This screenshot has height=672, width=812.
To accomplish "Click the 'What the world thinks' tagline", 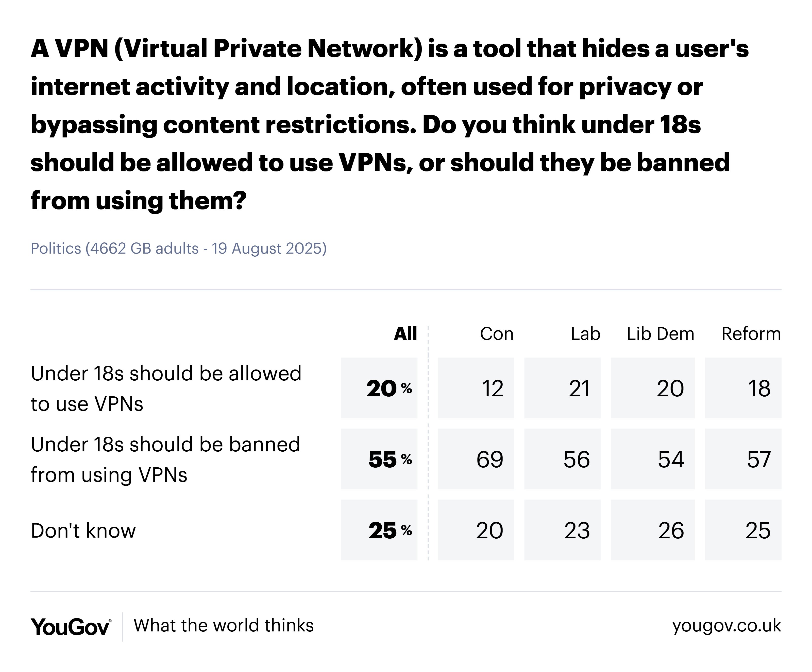I will [x=224, y=625].
